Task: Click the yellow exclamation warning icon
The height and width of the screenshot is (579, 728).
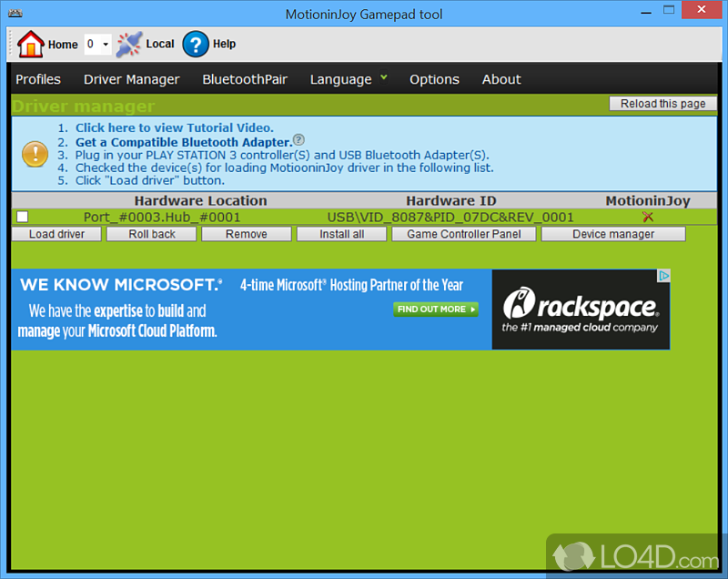Action: 35,154
